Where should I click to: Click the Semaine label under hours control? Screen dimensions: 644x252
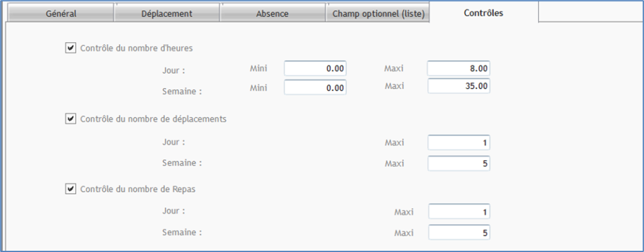pyautogui.click(x=182, y=91)
